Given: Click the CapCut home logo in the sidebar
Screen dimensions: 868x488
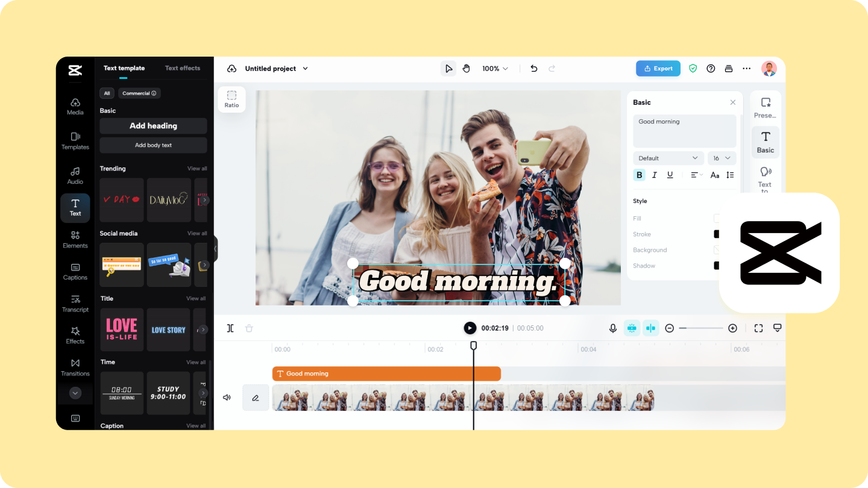Looking at the screenshot, I should pyautogui.click(x=75, y=70).
